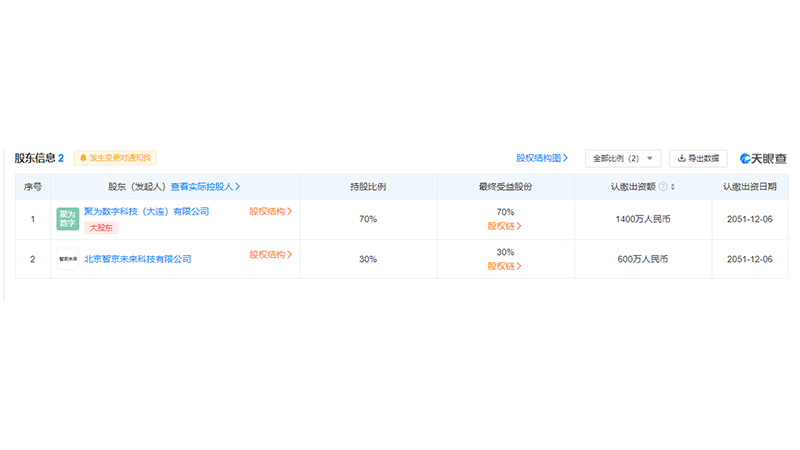
Task: Click the 30% value in 持股比例 column
Action: point(368,259)
